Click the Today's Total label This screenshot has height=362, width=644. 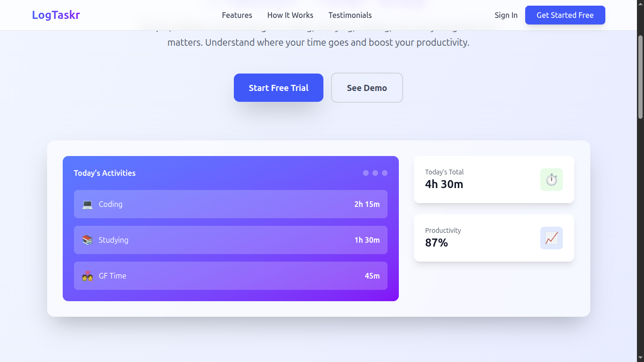pyautogui.click(x=445, y=172)
